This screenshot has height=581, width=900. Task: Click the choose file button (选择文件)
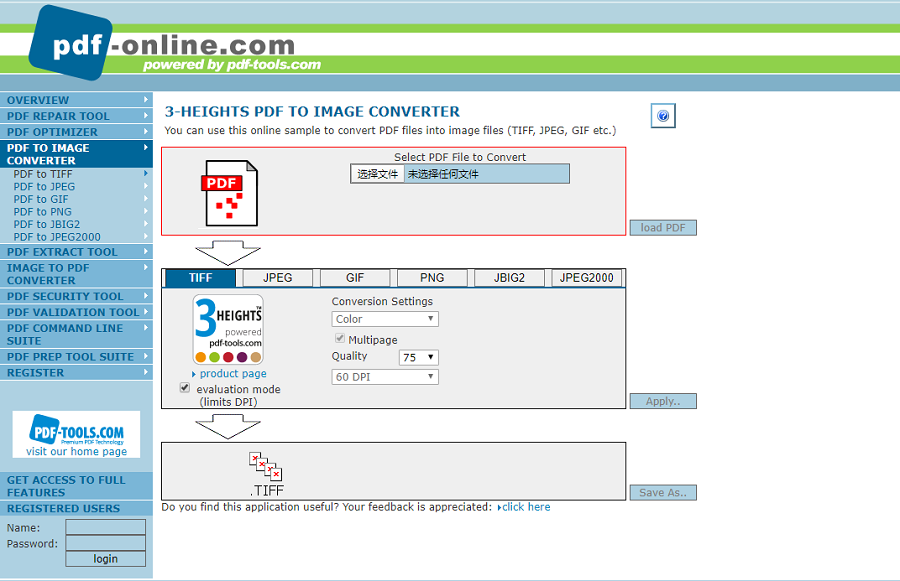click(378, 174)
